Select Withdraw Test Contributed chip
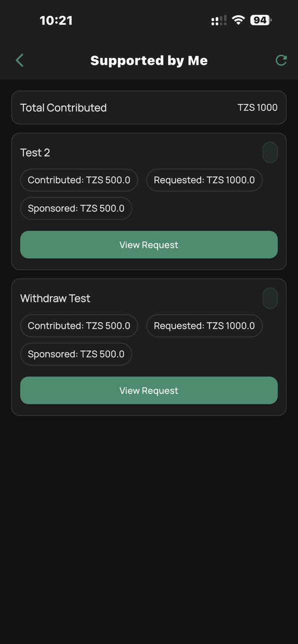 coord(79,326)
